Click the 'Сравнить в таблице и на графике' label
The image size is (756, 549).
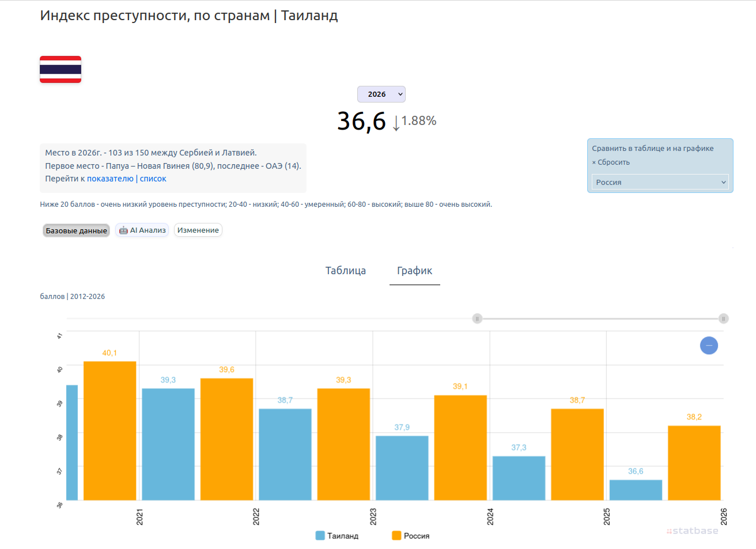pyautogui.click(x=653, y=149)
